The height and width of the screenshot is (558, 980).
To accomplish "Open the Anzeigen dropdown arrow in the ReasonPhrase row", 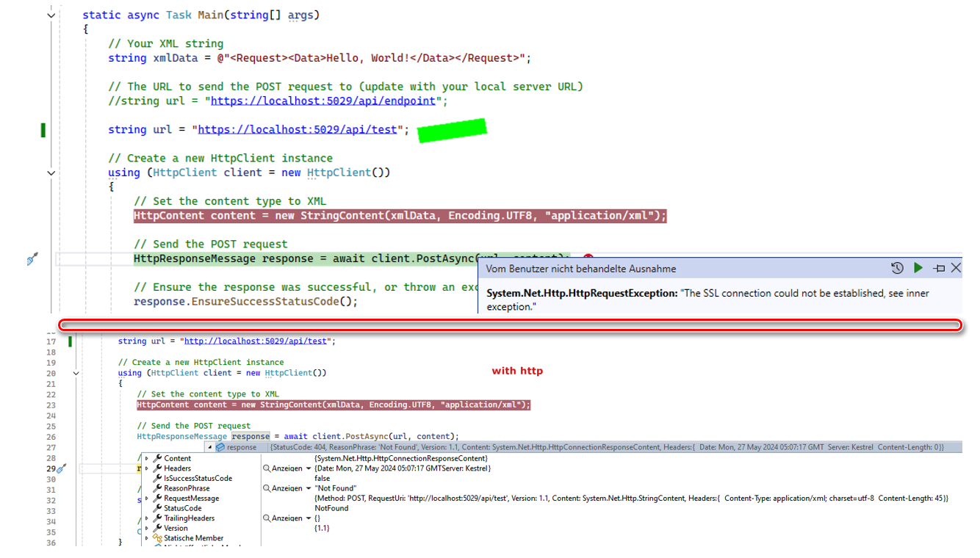I will click(309, 488).
